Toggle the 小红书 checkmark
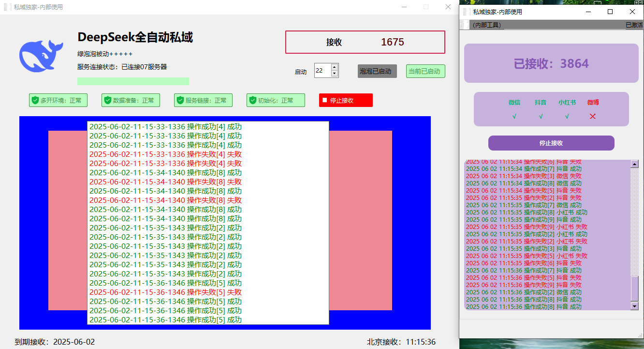 point(566,116)
